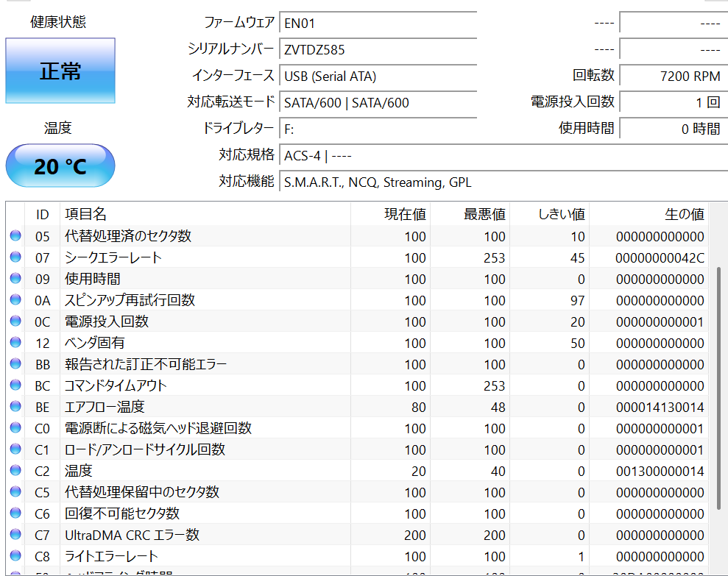Select the コマンドタイムアウト row

358,385
